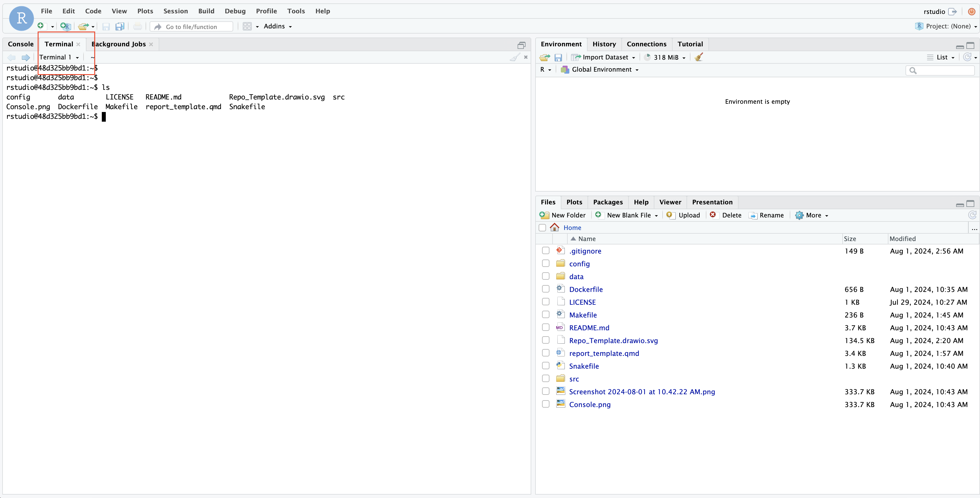The height and width of the screenshot is (498, 980).
Task: Open the Terminal 1 dropdown
Action: click(x=59, y=57)
